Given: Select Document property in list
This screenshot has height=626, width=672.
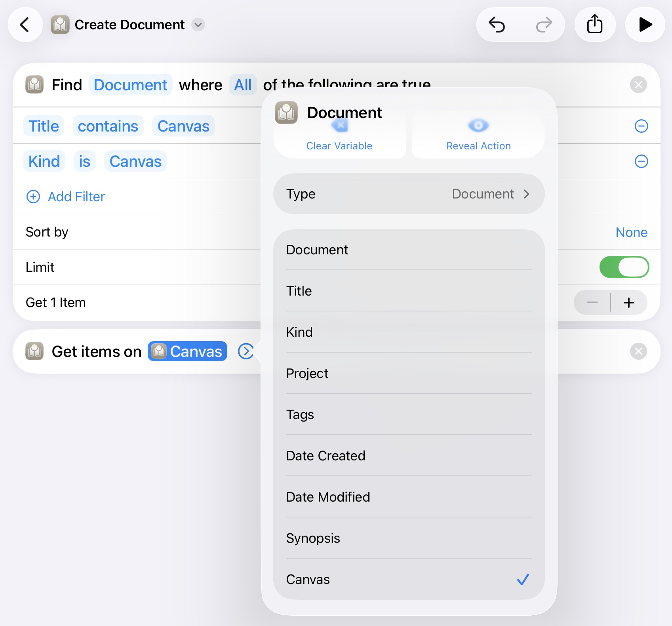Looking at the screenshot, I should point(409,250).
